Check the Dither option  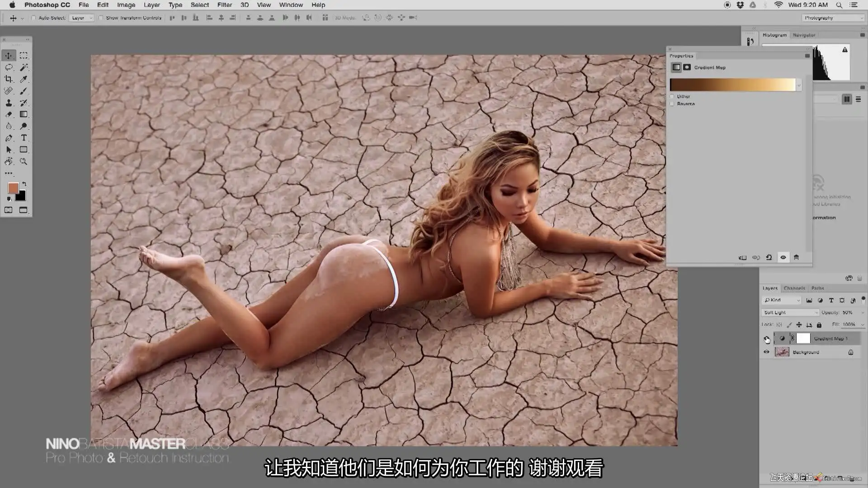(672, 96)
